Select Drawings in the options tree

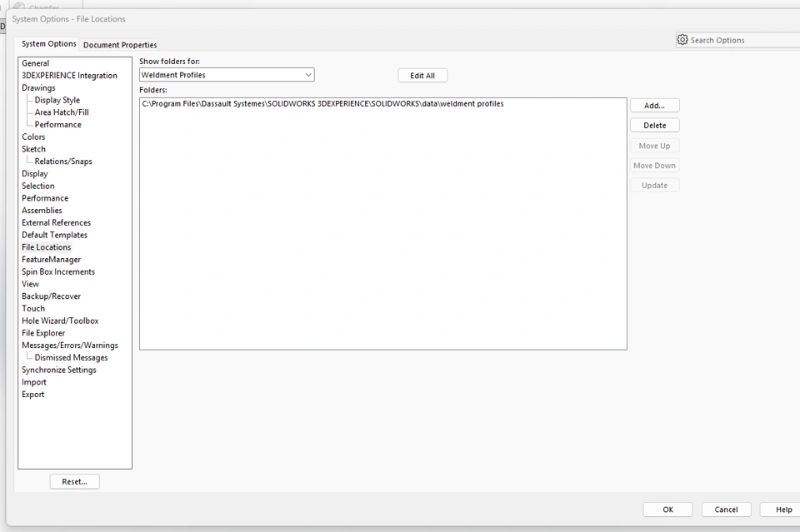point(38,87)
